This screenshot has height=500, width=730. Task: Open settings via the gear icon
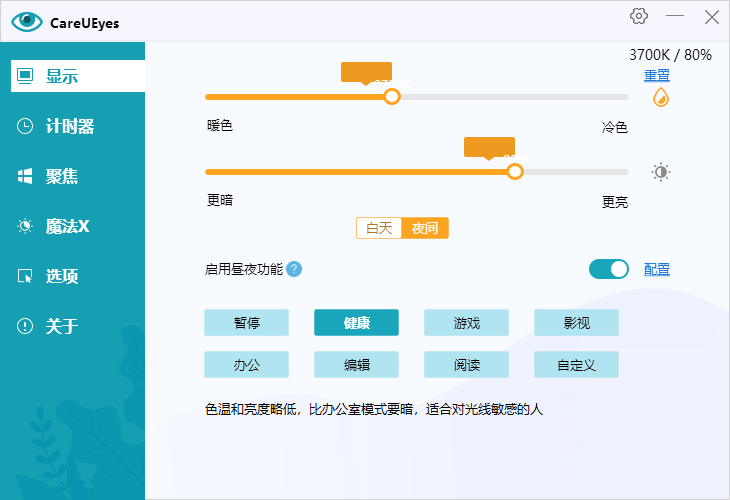click(x=639, y=16)
